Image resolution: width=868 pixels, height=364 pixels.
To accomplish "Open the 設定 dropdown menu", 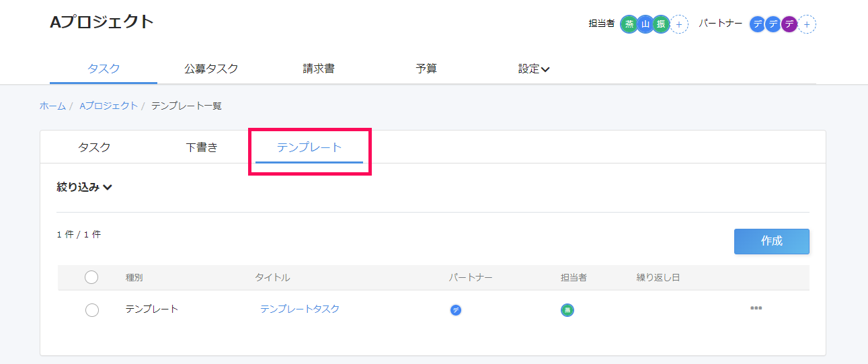I will (x=533, y=69).
